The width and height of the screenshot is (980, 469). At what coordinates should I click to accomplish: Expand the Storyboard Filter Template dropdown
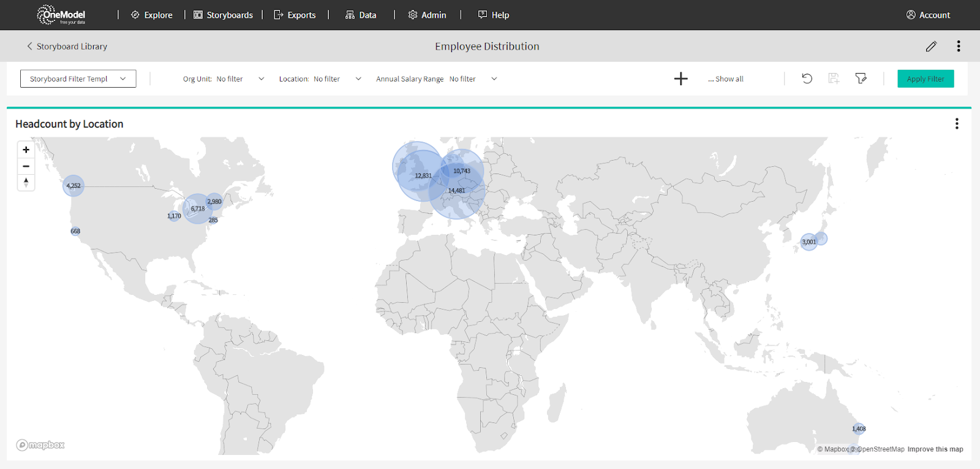click(x=78, y=79)
